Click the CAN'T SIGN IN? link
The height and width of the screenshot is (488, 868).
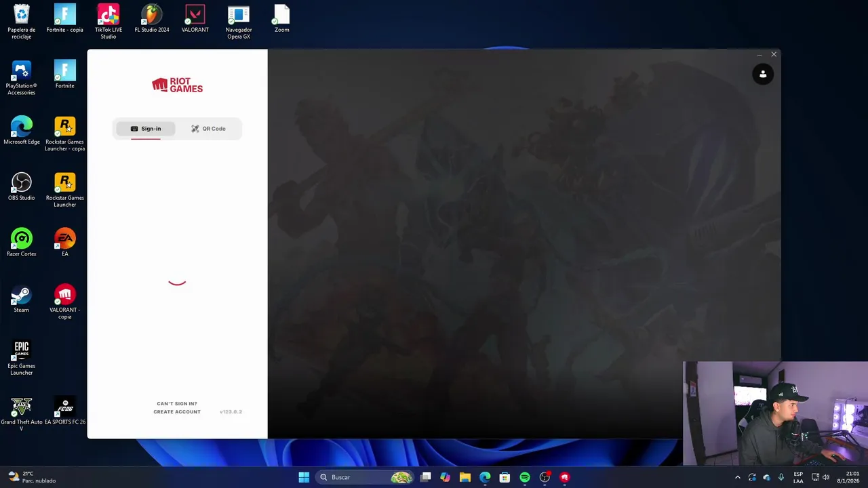pyautogui.click(x=177, y=403)
